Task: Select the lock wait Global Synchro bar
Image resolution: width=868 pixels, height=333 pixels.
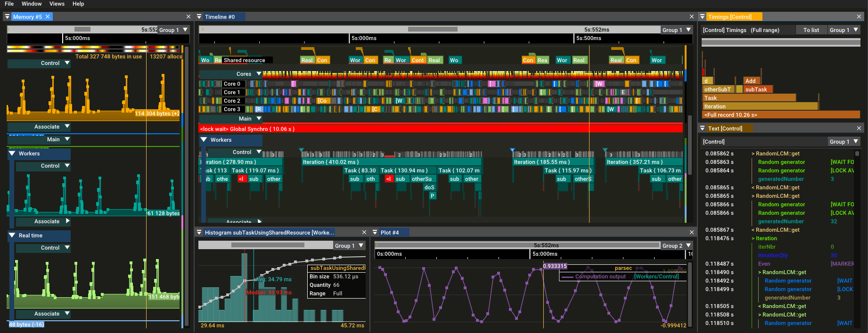Action: click(x=441, y=129)
